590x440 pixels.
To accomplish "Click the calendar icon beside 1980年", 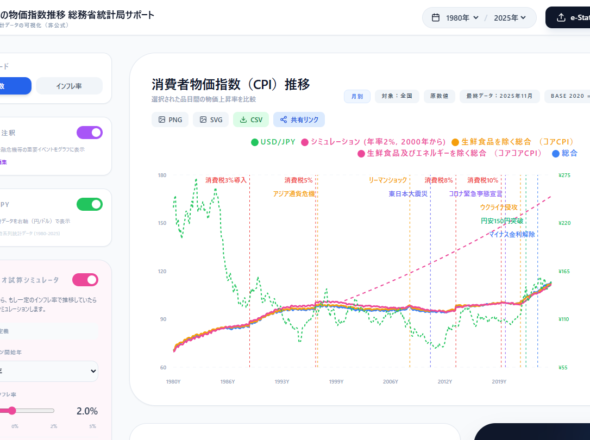I will 435,18.
